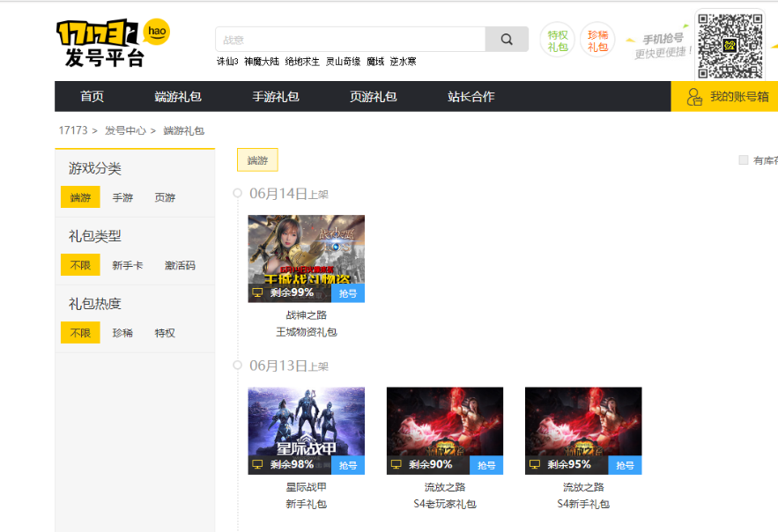
Task: Click 抢号 on 星际战甲 card
Action: coord(348,466)
